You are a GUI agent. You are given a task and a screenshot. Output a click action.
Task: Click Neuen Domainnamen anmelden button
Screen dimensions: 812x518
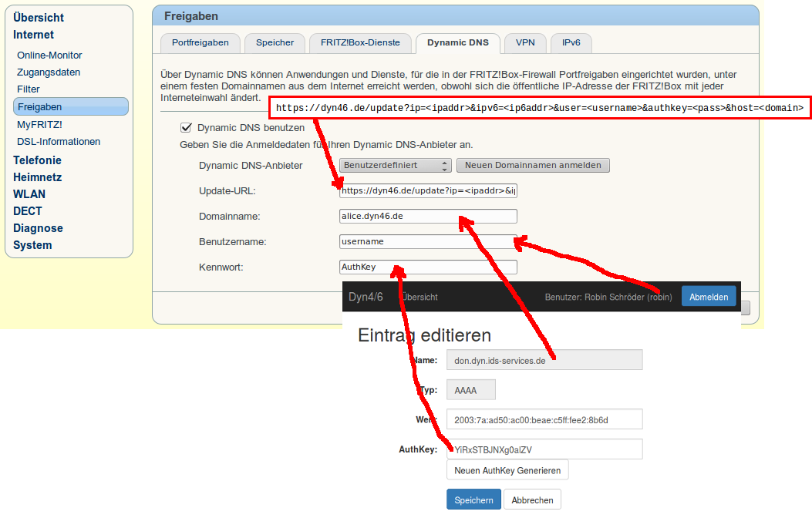point(533,165)
